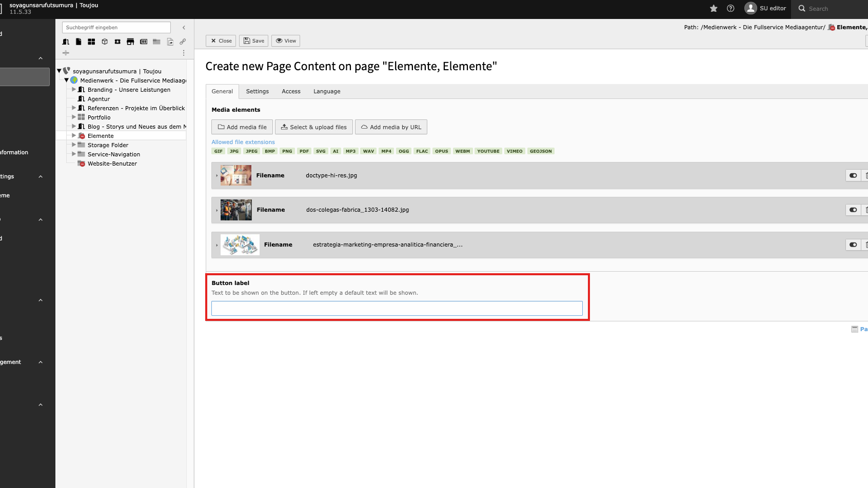Switch to the Language tab
This screenshot has height=488, width=868.
tap(327, 91)
